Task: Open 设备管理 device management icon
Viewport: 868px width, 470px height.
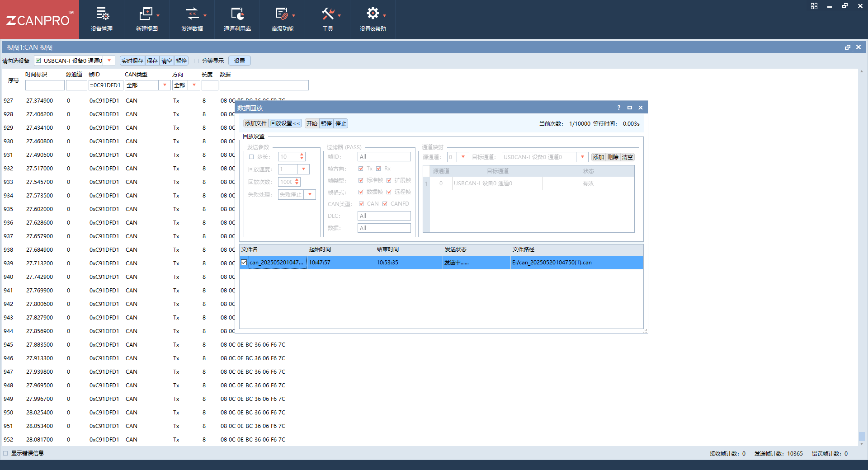Action: click(102, 14)
